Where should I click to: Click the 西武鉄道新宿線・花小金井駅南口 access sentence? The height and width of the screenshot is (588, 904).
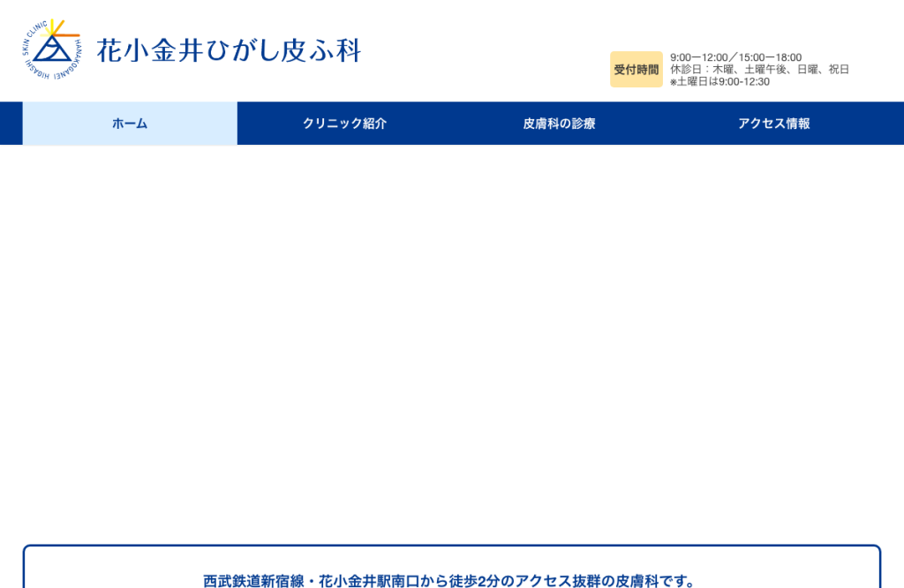click(448, 581)
